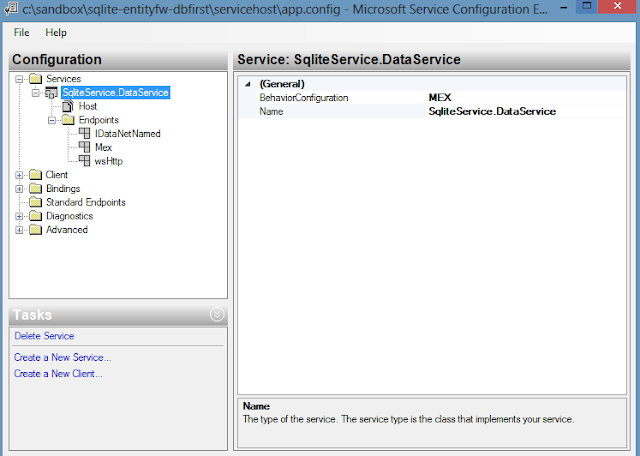640x456 pixels.
Task: Minimize the Service Configuration Editor window
Action: point(564,7)
